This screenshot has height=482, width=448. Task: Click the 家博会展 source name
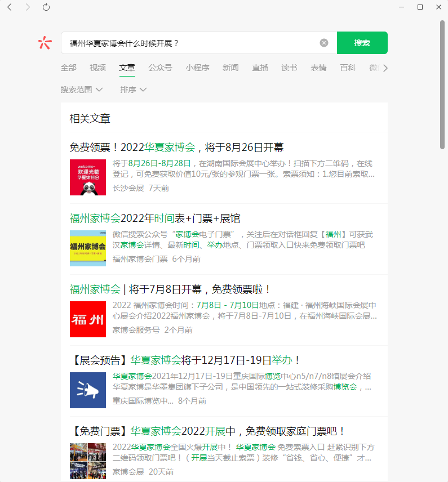128,472
